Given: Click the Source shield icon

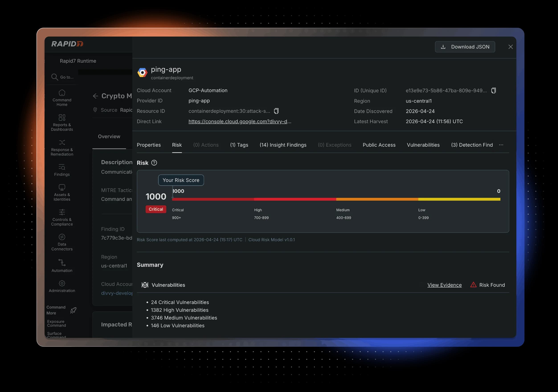Looking at the screenshot, I should pyautogui.click(x=95, y=110).
